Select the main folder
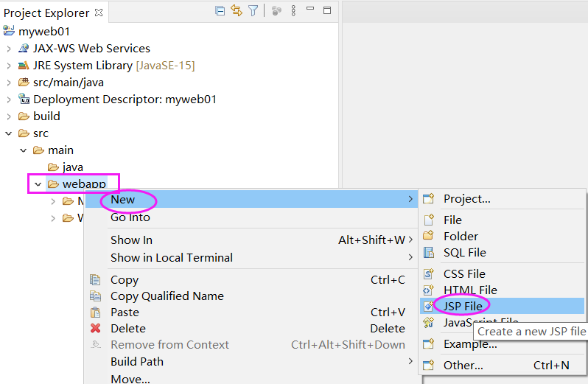588x384 pixels. [60, 150]
